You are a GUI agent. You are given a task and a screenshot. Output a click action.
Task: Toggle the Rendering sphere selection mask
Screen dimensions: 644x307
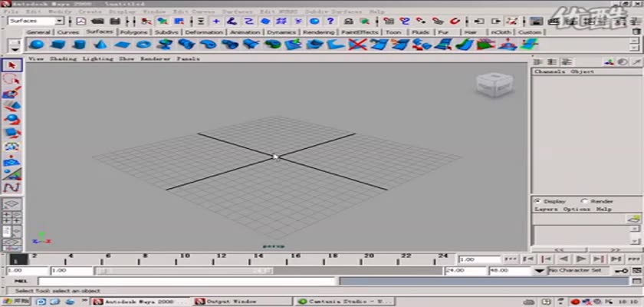click(x=314, y=21)
